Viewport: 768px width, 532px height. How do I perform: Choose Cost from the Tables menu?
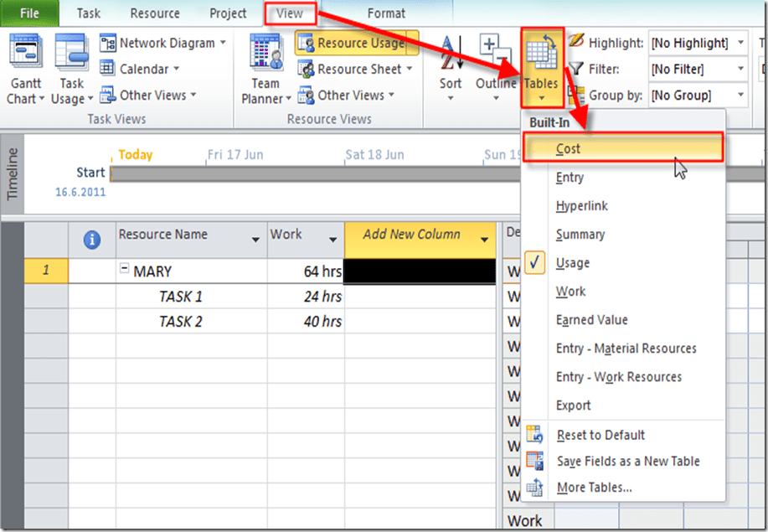(x=568, y=149)
